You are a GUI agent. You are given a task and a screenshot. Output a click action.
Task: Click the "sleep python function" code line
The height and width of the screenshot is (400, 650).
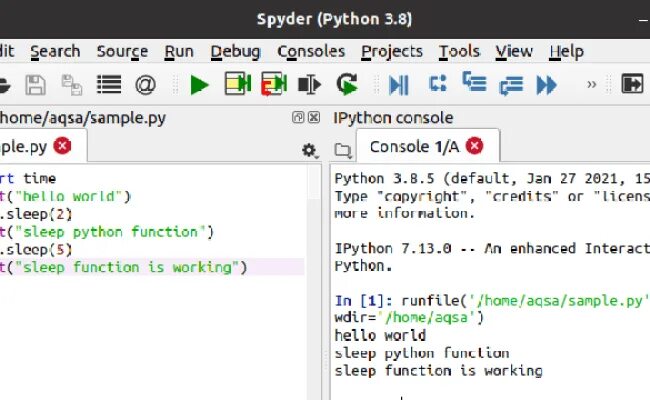(107, 232)
